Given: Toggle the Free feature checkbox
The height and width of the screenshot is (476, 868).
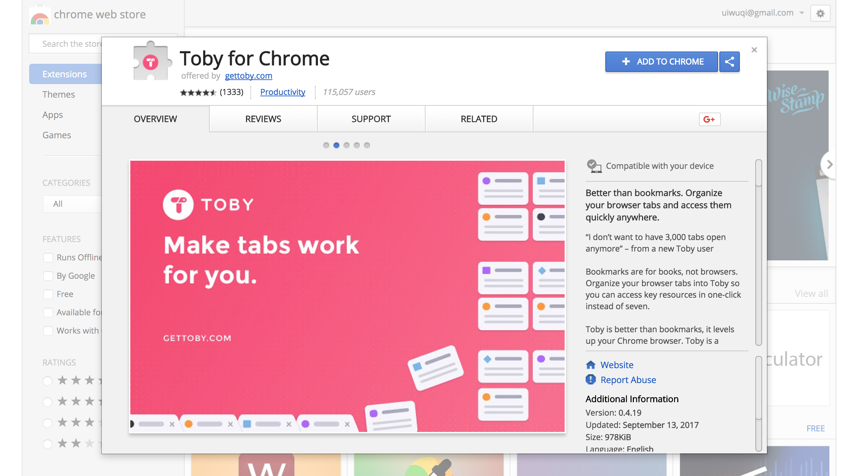Looking at the screenshot, I should tap(48, 294).
